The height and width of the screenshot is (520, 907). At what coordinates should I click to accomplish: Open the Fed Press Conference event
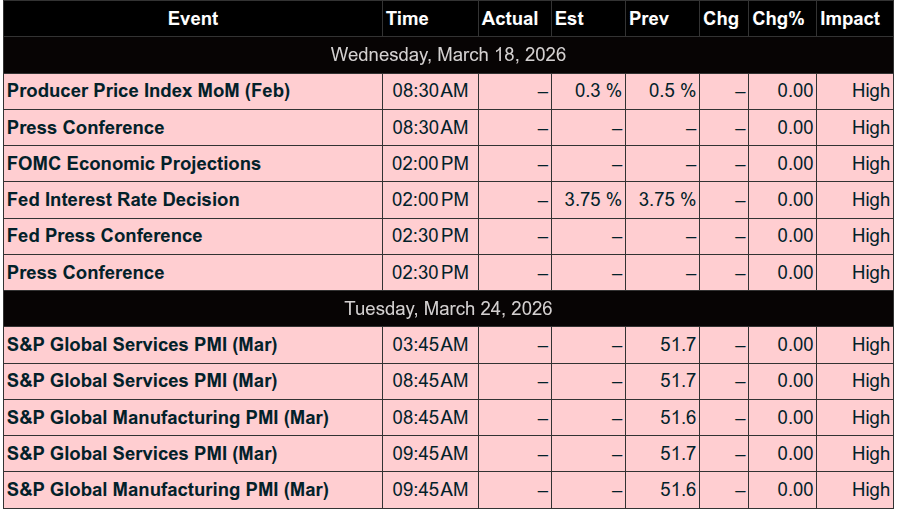105,236
